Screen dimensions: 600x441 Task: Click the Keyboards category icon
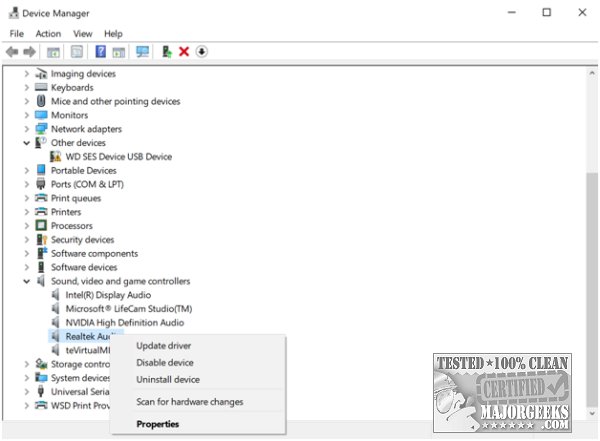pos(41,87)
